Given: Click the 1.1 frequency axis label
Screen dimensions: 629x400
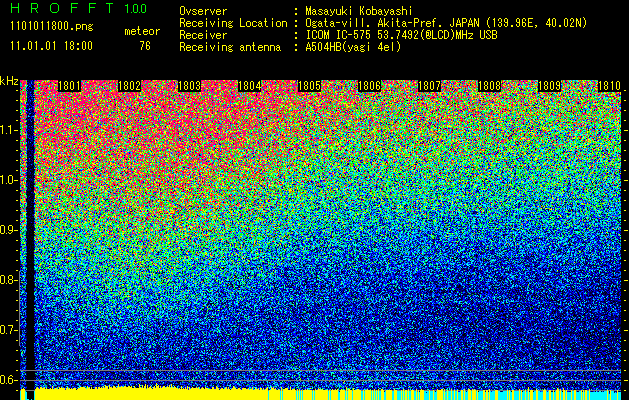Looking at the screenshot, I should point(9,131).
